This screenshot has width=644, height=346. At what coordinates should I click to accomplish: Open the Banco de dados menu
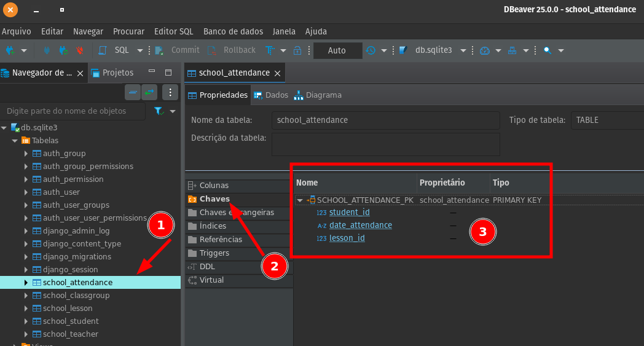click(234, 31)
